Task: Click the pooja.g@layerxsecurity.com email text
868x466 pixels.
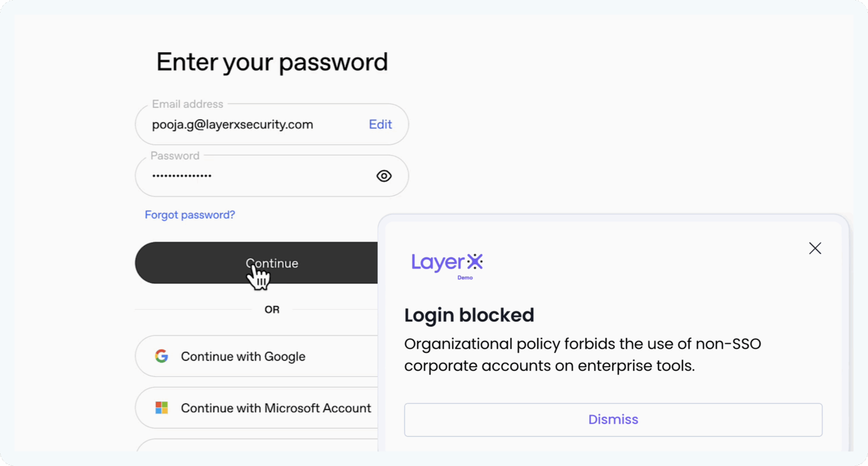Action: [x=232, y=124]
